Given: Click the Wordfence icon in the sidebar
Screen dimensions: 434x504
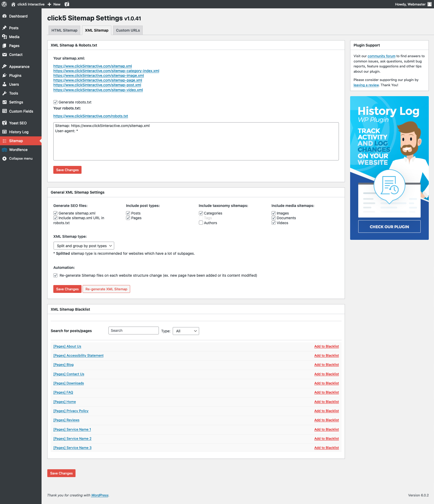Looking at the screenshot, I should pyautogui.click(x=4, y=150).
